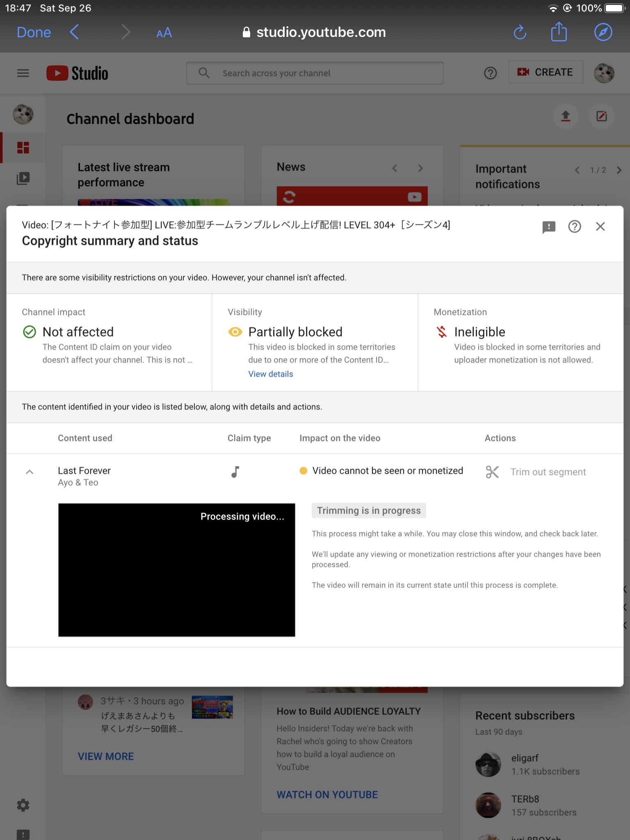Click the Last Forever content title
The width and height of the screenshot is (630, 840).
(84, 470)
